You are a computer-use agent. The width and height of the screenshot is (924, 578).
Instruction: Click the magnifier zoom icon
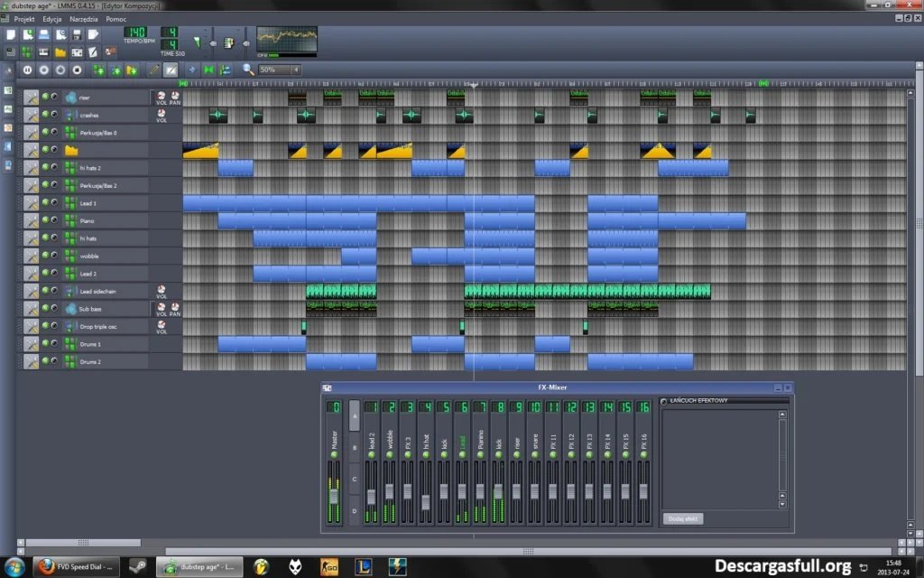click(248, 70)
